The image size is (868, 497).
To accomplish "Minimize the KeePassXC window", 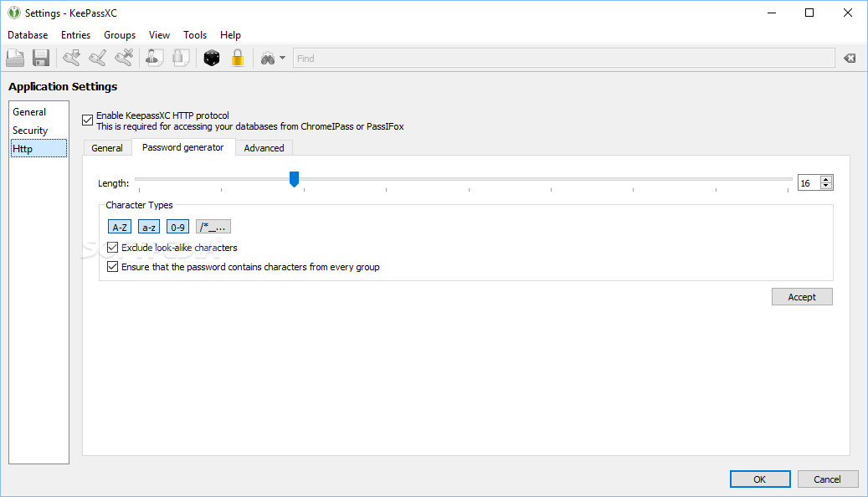I will [772, 13].
